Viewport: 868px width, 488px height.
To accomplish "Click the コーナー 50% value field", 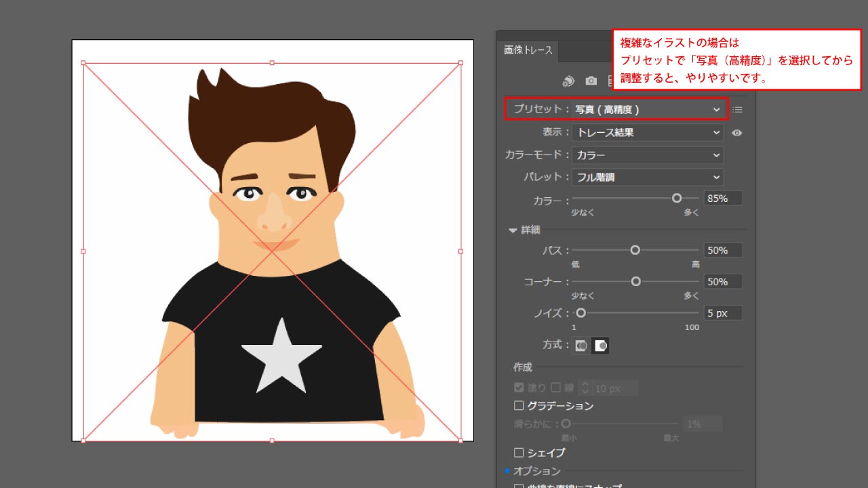I will (723, 282).
